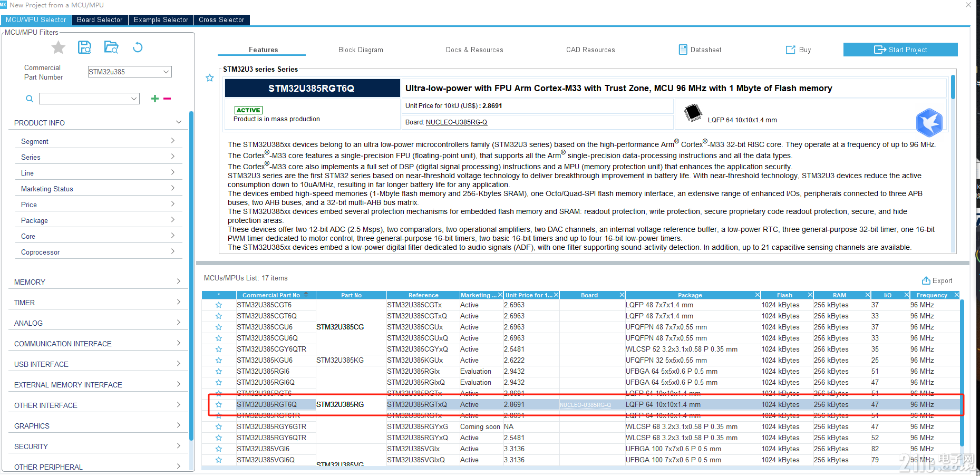Sort by Flash column header
Image resolution: width=980 pixels, height=476 pixels.
tap(784, 295)
